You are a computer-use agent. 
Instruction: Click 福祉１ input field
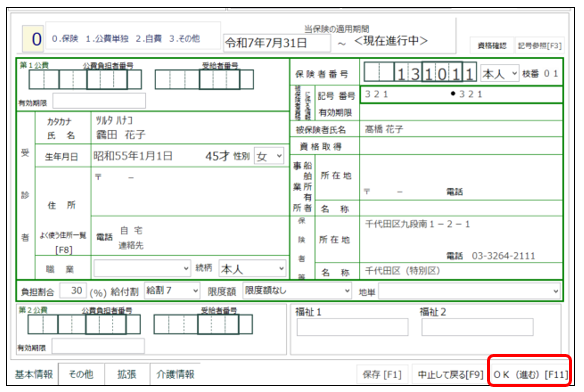click(352, 327)
